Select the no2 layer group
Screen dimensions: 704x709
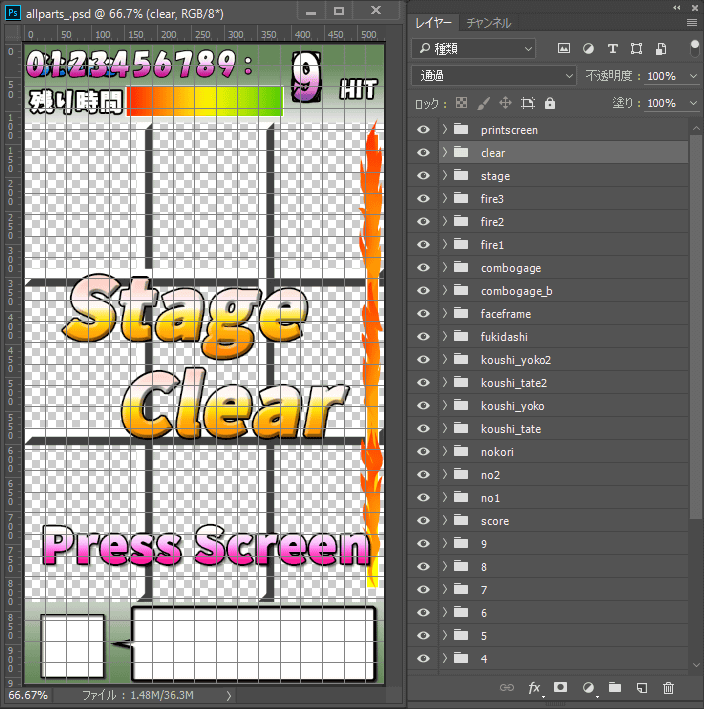(x=563, y=474)
